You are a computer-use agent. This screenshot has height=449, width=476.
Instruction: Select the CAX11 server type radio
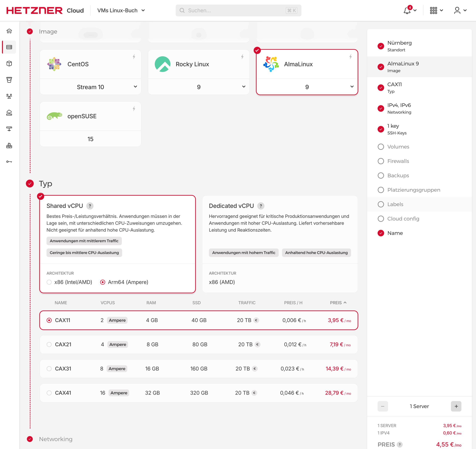[x=49, y=320]
